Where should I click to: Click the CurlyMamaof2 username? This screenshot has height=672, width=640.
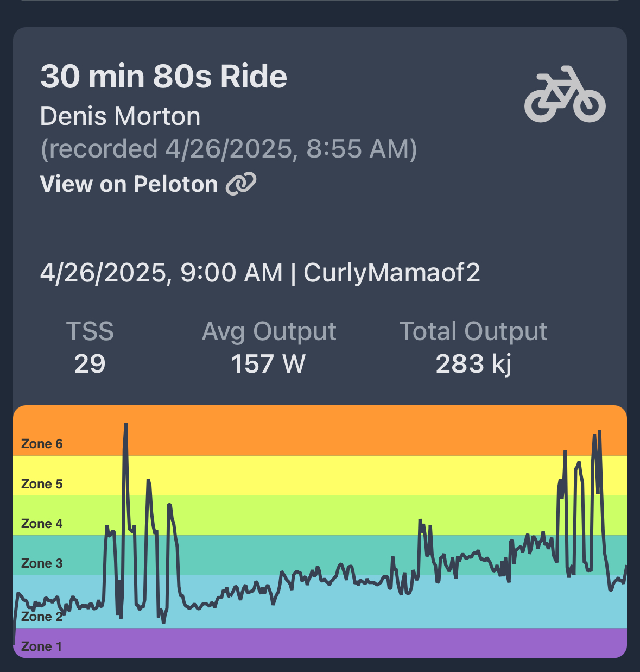tap(392, 272)
